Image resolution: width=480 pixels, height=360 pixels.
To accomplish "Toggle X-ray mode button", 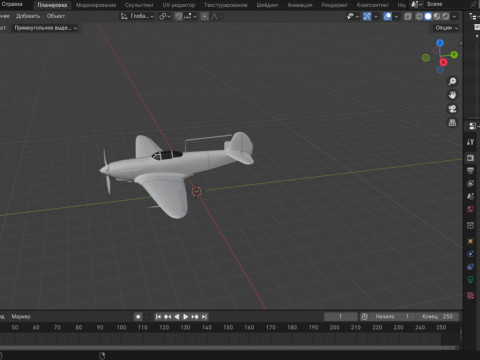I will [408, 16].
